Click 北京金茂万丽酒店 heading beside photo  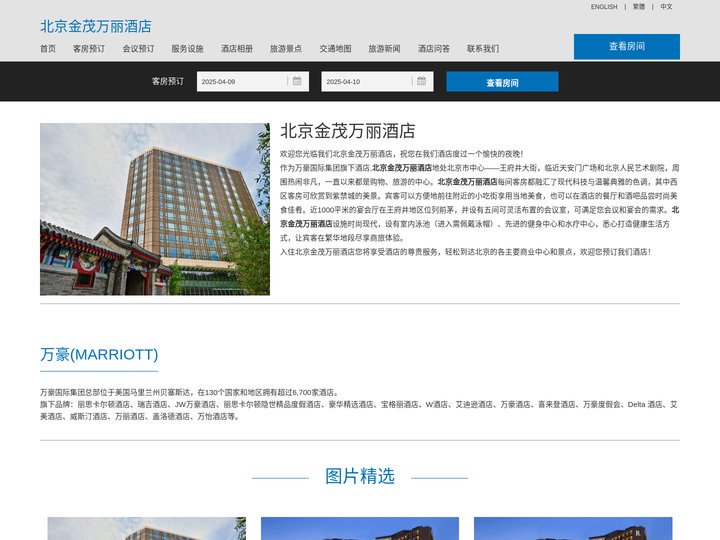pos(348,131)
